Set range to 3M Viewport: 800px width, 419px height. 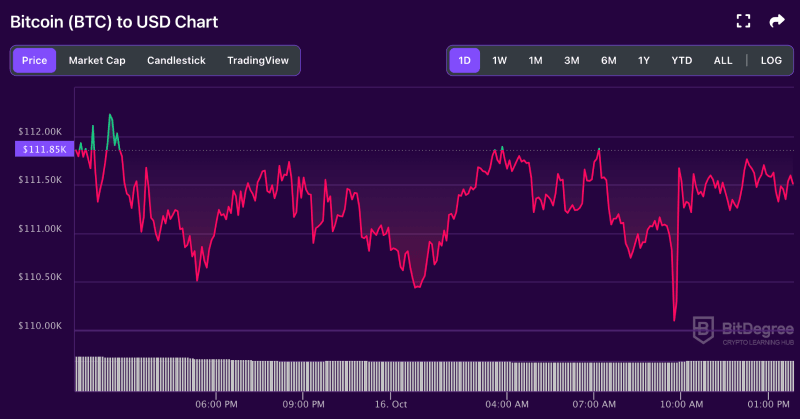click(x=572, y=60)
